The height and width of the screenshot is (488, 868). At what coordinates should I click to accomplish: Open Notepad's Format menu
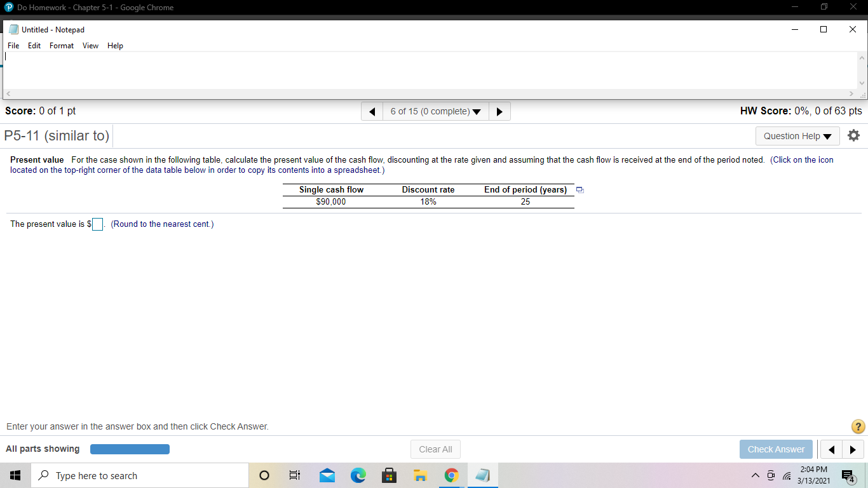(x=61, y=45)
